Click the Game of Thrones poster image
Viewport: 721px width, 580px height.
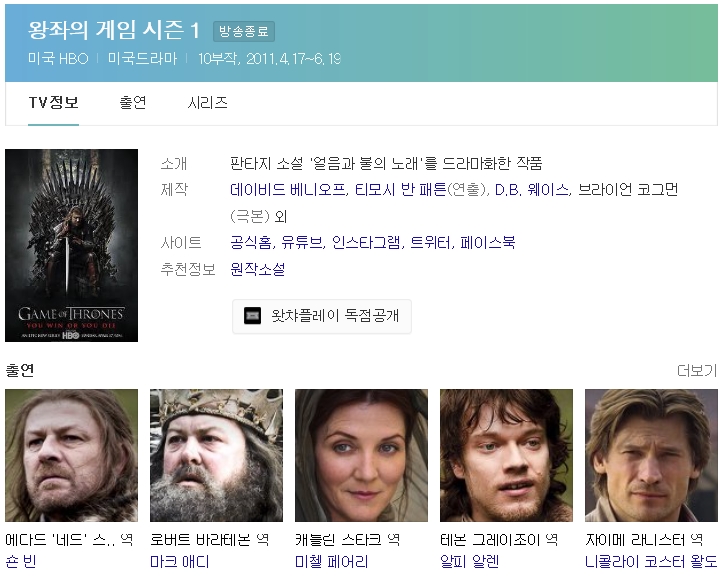[x=71, y=245]
